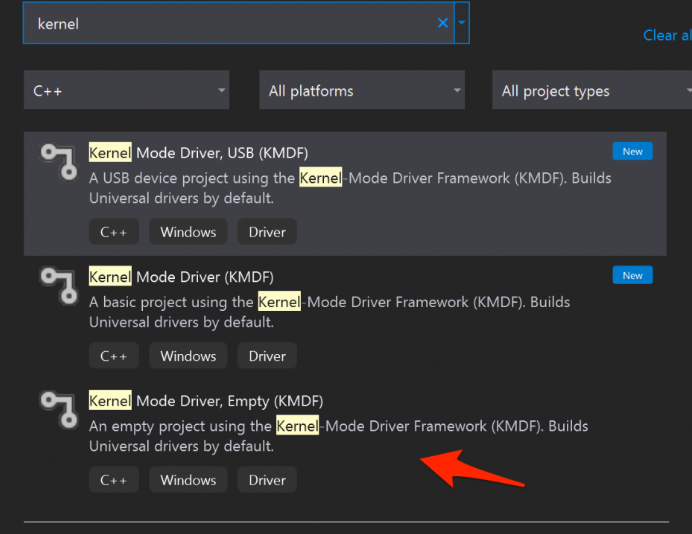Expand the All platforms filter dropdown
692x534 pixels.
coord(362,91)
